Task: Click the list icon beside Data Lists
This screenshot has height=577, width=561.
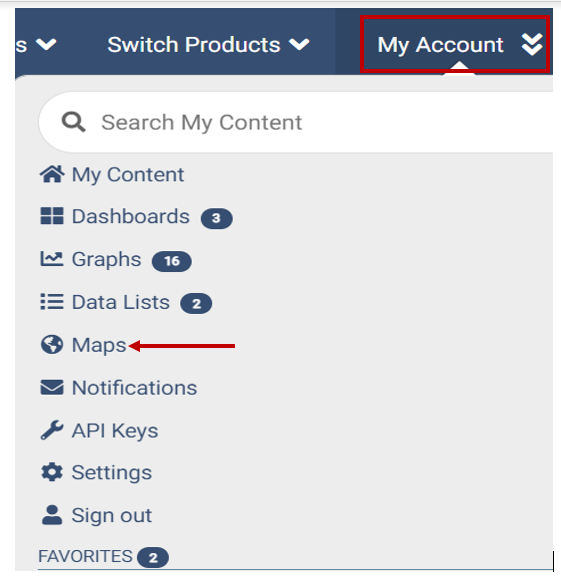Action: tap(52, 301)
